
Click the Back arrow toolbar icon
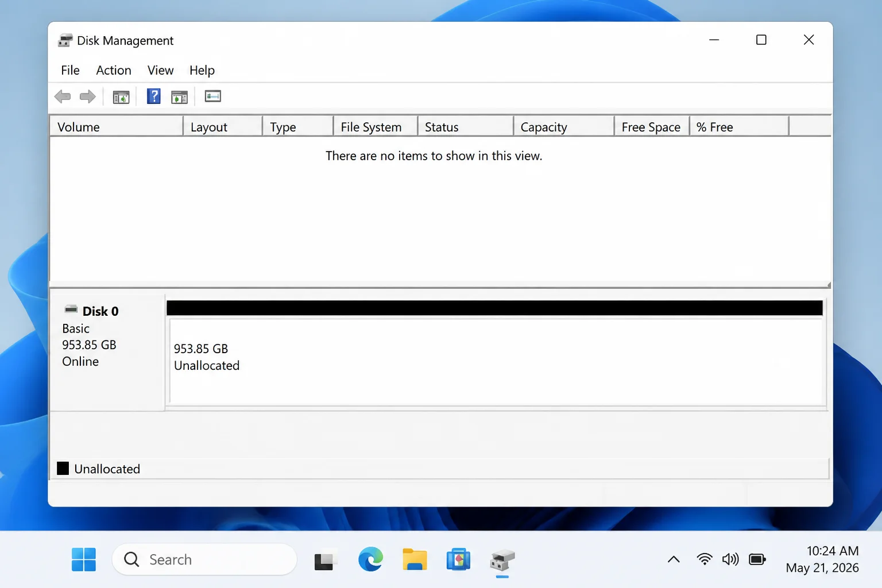coord(63,96)
